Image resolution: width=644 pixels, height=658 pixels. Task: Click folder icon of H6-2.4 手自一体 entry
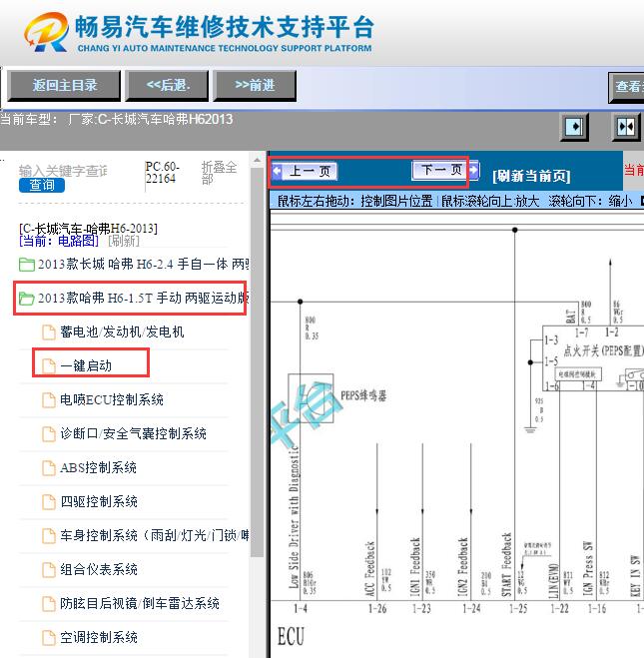(27, 265)
